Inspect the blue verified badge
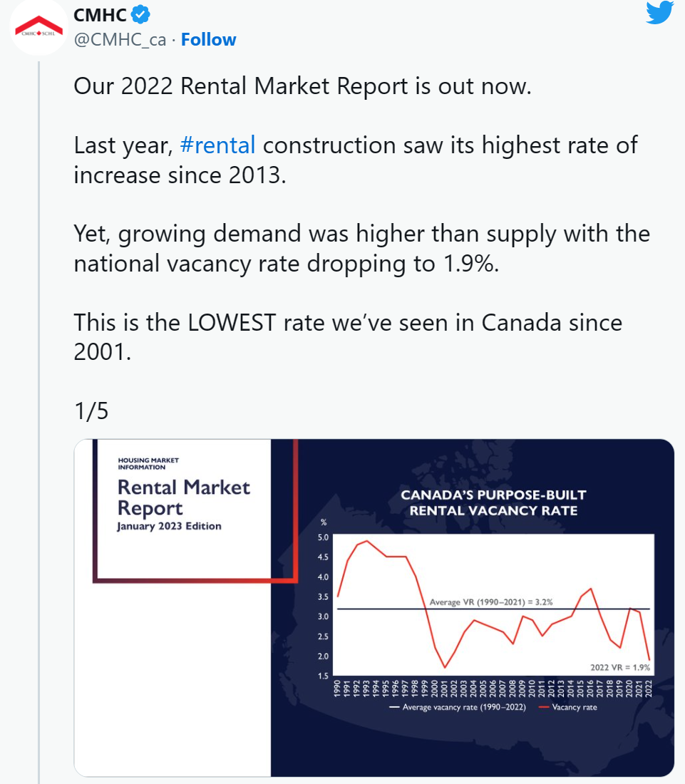Image resolution: width=685 pixels, height=784 pixels. pyautogui.click(x=140, y=14)
